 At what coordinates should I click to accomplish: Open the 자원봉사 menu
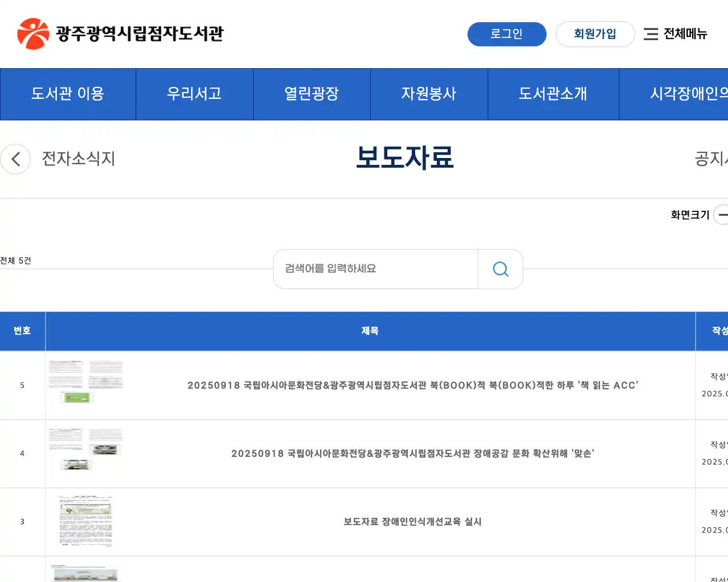tap(429, 94)
